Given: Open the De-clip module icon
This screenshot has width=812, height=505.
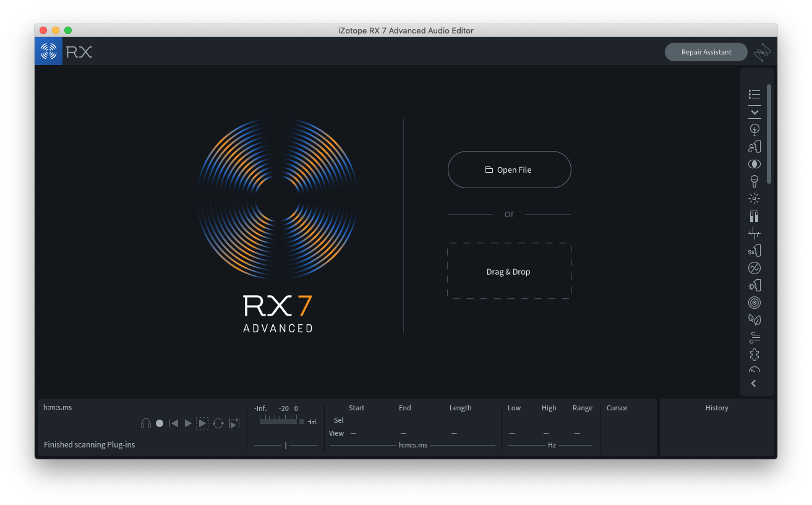Looking at the screenshot, I should pyautogui.click(x=754, y=216).
